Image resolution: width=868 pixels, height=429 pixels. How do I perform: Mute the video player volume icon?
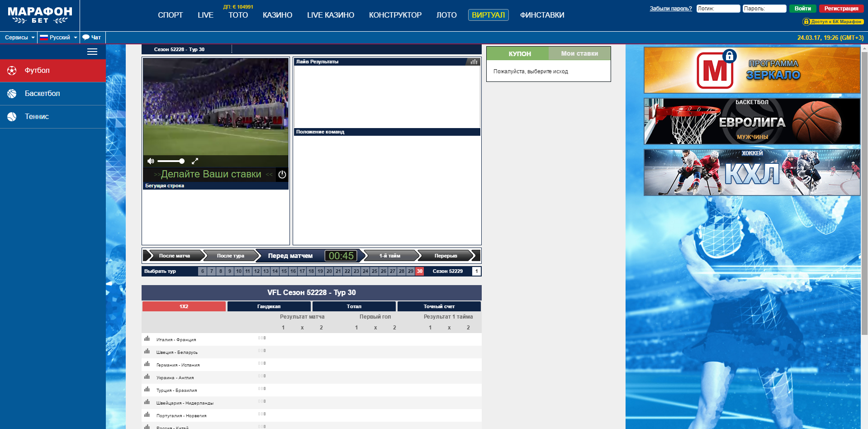151,161
